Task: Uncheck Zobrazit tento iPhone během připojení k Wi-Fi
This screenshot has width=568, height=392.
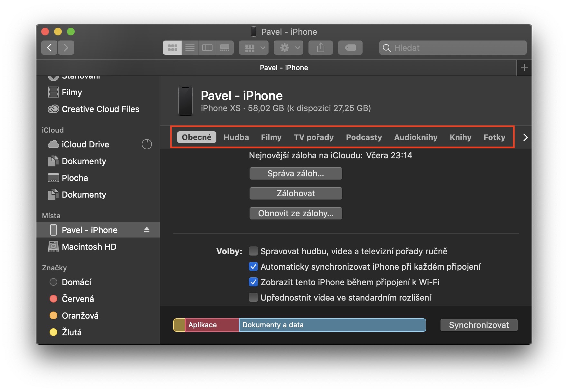Action: [253, 282]
